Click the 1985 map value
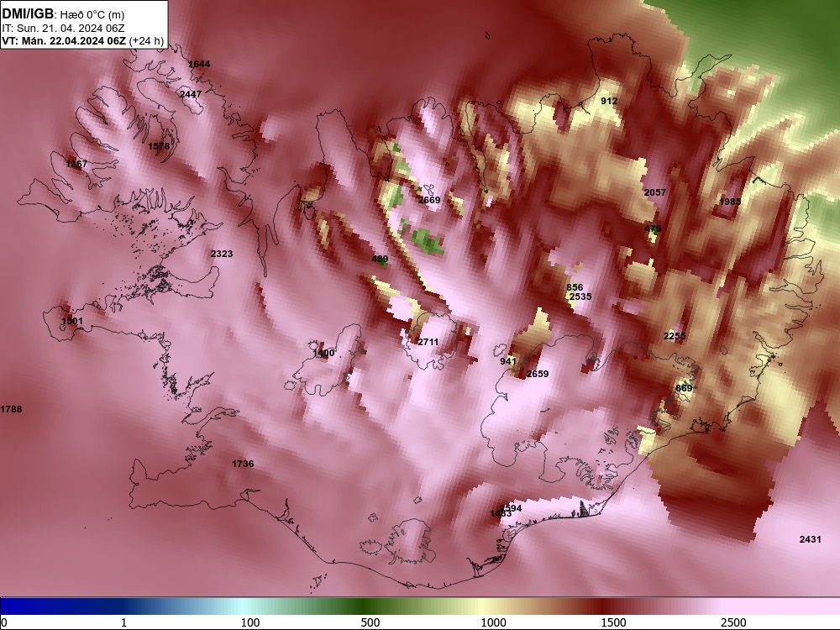The height and width of the screenshot is (630, 840). pos(730,202)
